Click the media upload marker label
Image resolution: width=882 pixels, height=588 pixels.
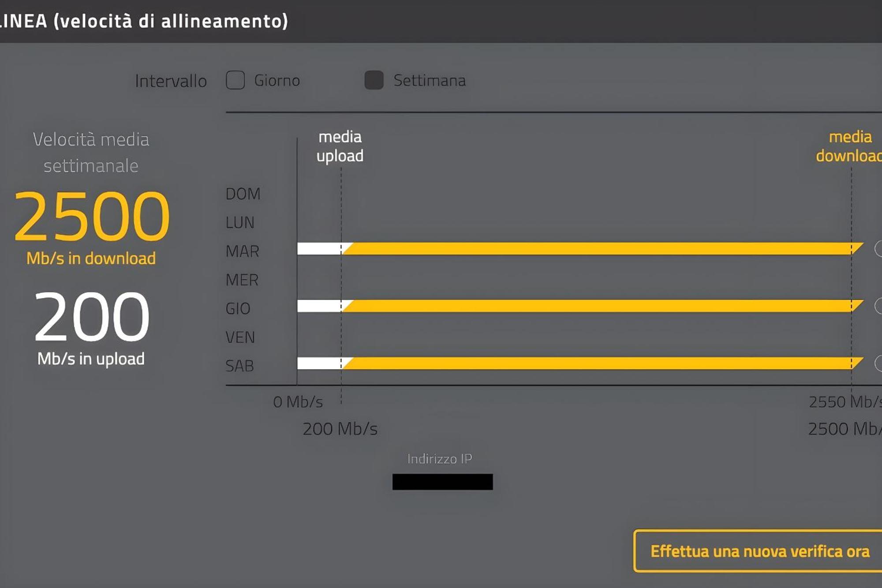pos(340,146)
